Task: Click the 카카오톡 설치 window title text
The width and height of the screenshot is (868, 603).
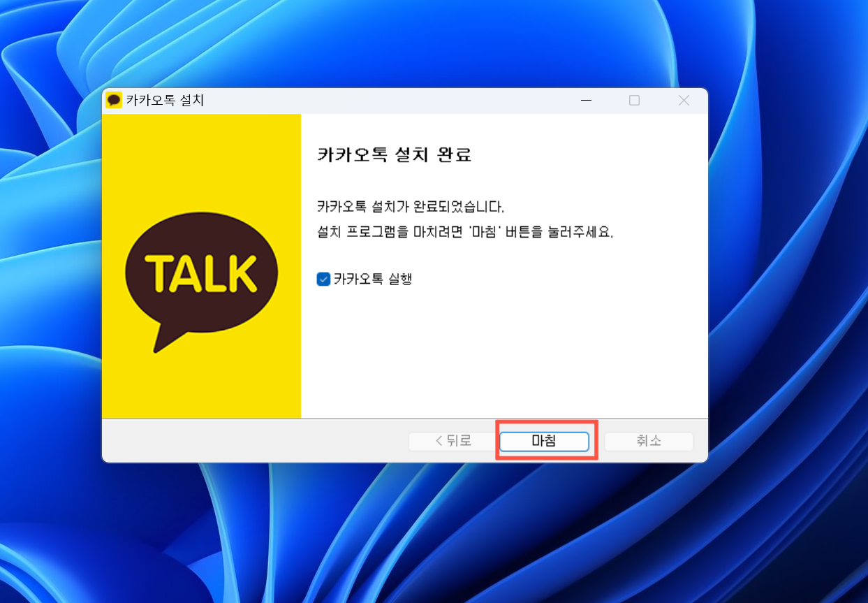Action: point(165,101)
